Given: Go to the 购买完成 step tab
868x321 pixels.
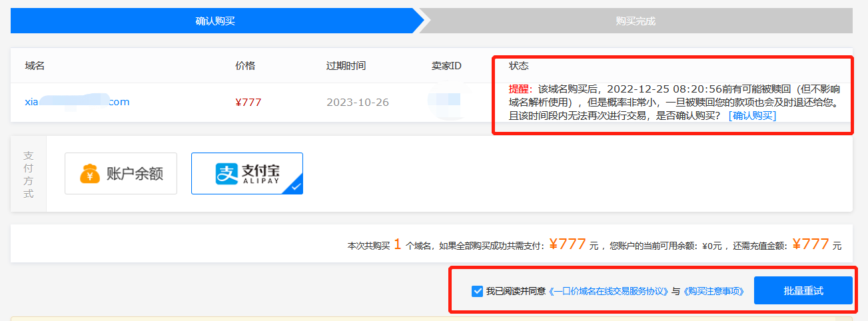Looking at the screenshot, I should [x=636, y=21].
